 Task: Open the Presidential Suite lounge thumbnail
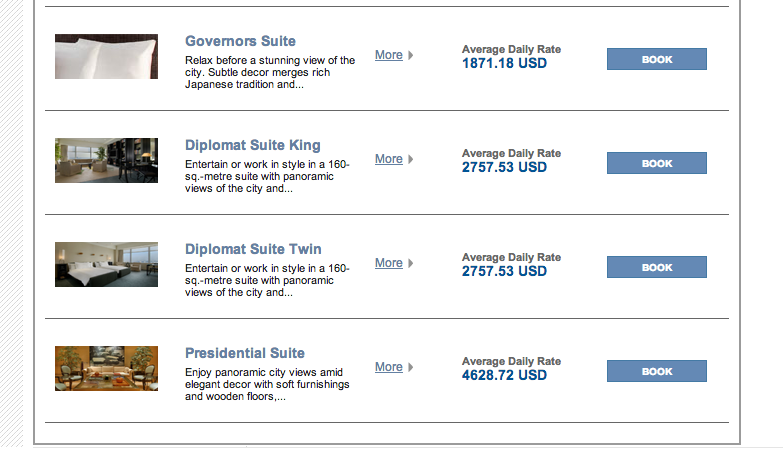106,369
